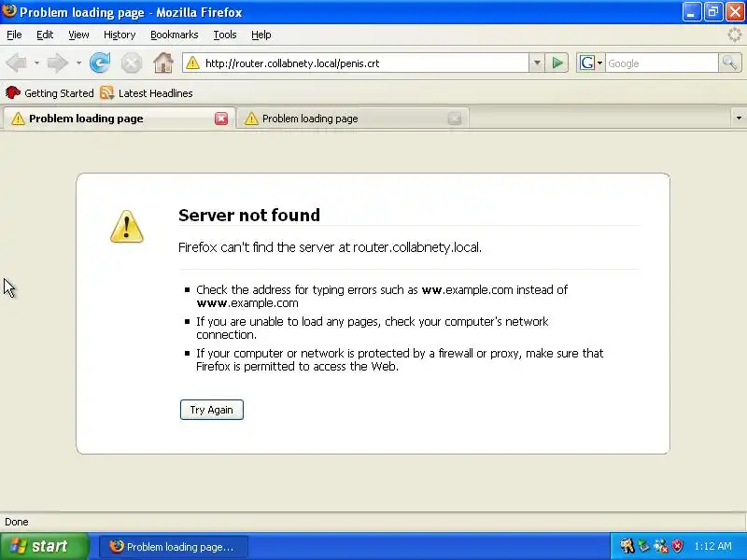Click the second system tray icon

(643, 546)
